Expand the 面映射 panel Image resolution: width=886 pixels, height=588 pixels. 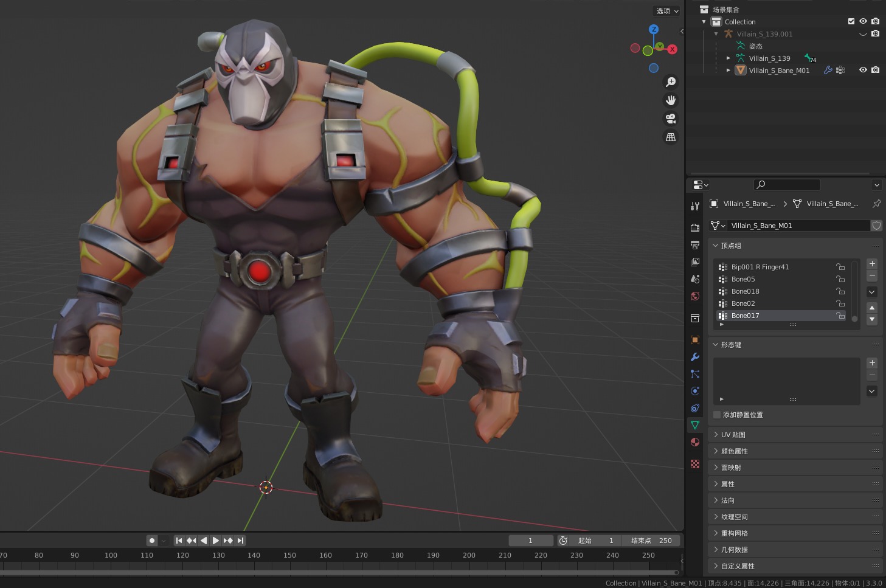[x=716, y=468]
